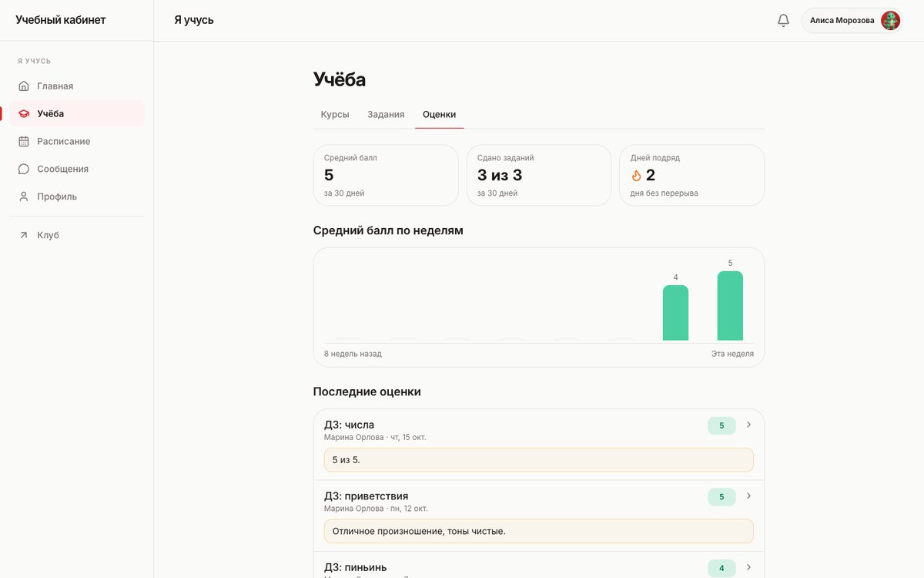The image size is (924, 578).
Task: Open the Клуб link
Action: click(x=77, y=235)
